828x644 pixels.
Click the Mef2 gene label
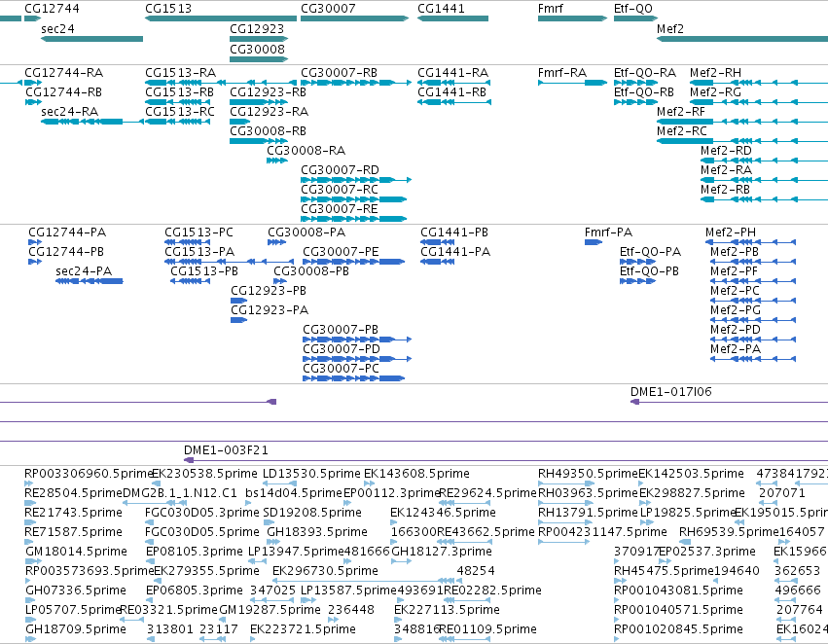[x=670, y=28]
